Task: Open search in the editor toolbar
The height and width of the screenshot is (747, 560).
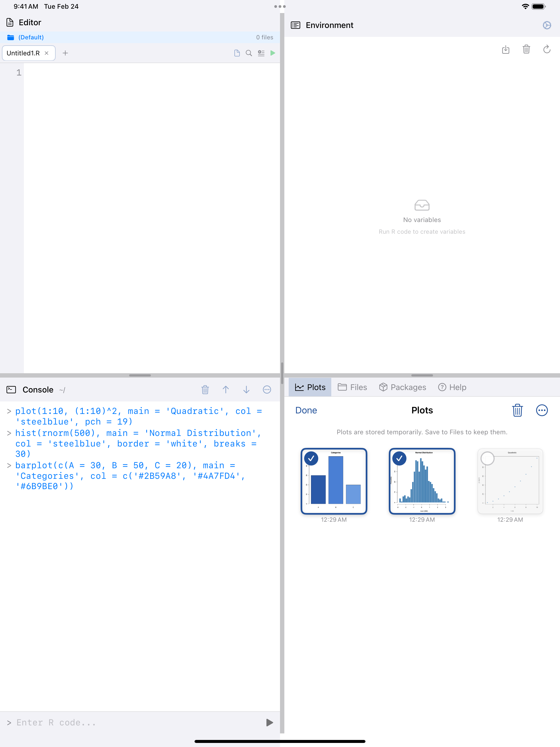Action: pyautogui.click(x=249, y=53)
